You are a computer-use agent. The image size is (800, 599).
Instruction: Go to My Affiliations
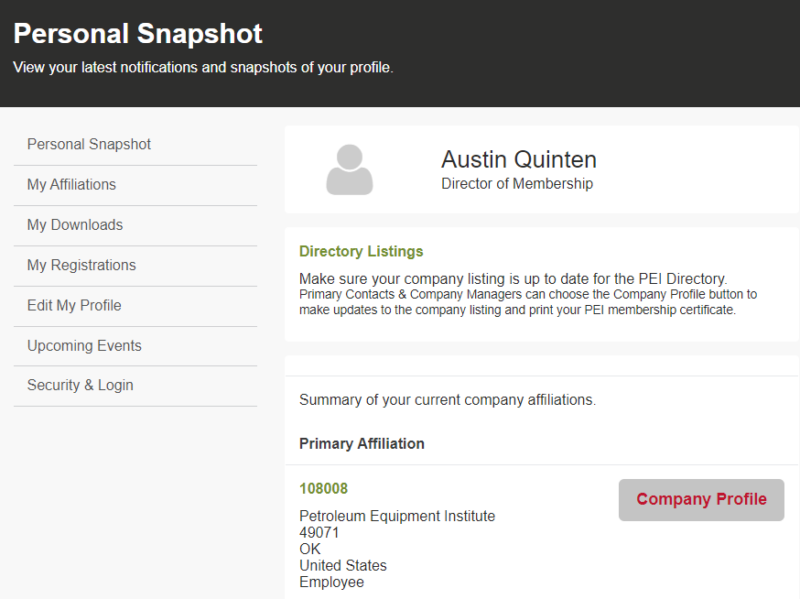(71, 184)
